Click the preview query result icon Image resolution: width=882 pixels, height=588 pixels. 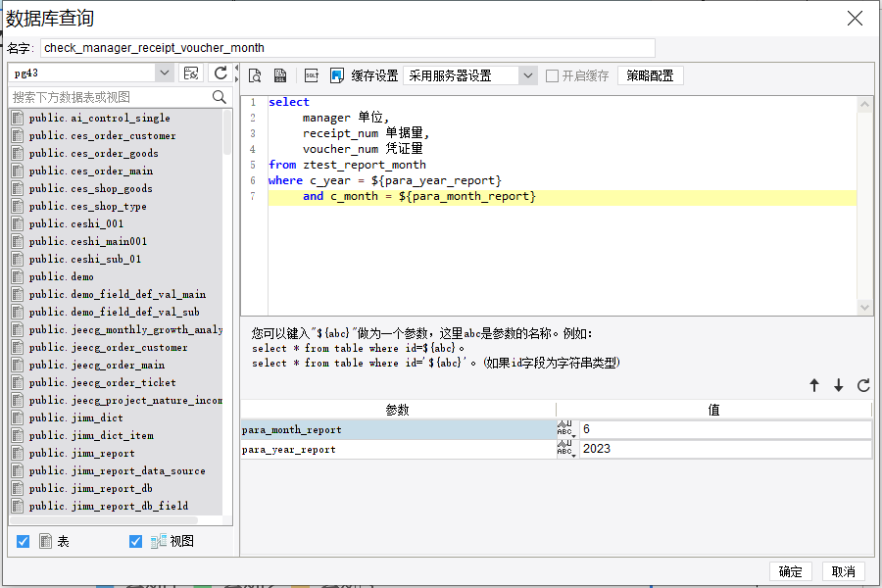(x=255, y=75)
